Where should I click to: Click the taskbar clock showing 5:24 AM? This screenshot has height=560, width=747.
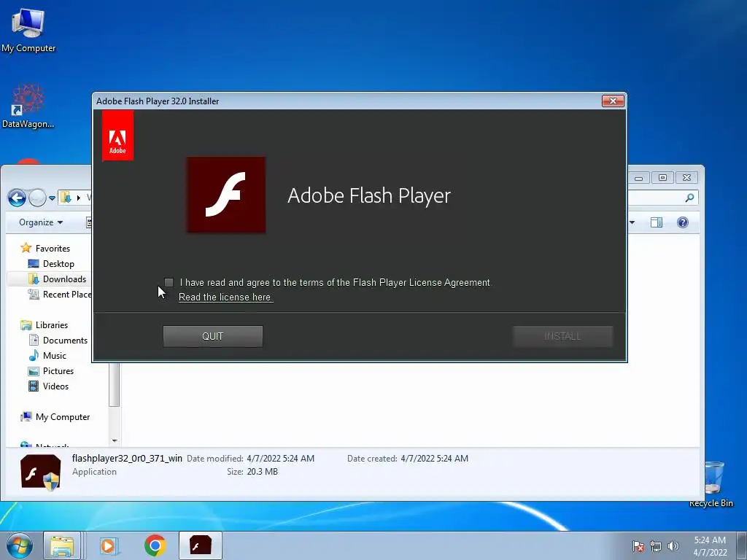point(710,545)
